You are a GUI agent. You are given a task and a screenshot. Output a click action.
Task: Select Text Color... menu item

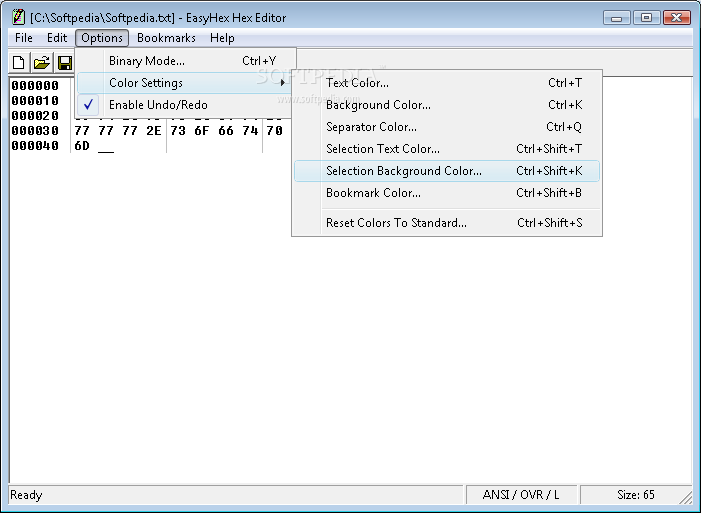(447, 83)
